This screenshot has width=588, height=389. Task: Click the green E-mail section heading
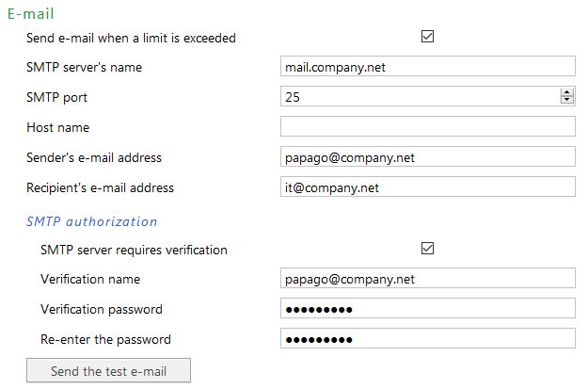[31, 14]
